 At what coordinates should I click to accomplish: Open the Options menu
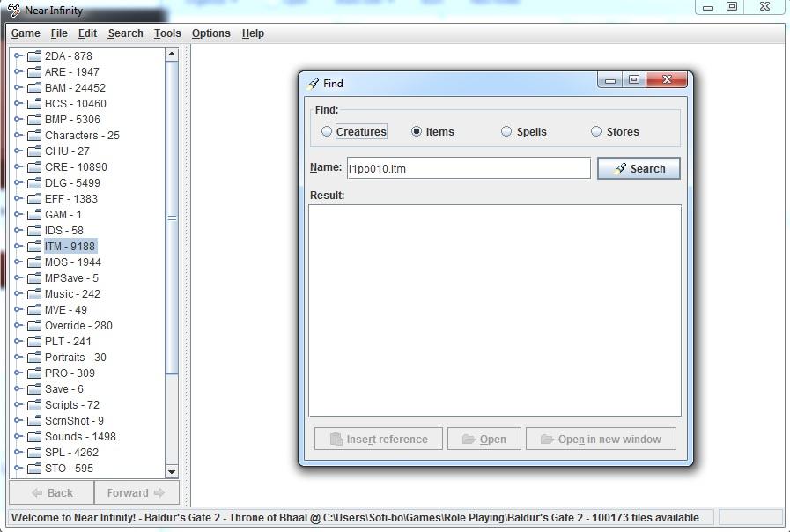click(210, 33)
